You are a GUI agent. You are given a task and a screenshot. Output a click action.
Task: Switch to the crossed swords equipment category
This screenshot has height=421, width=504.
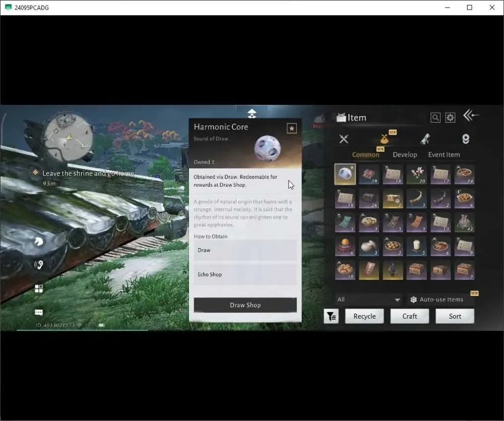pyautogui.click(x=344, y=139)
